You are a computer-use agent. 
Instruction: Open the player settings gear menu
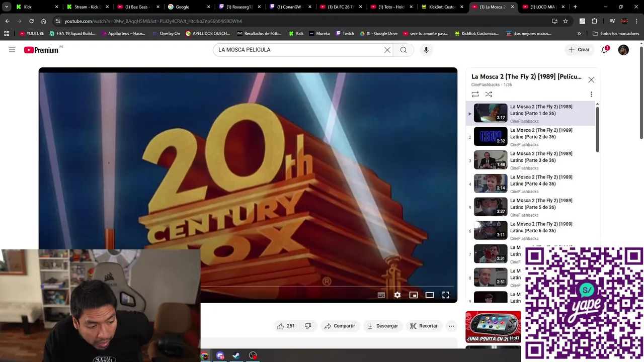(397, 295)
